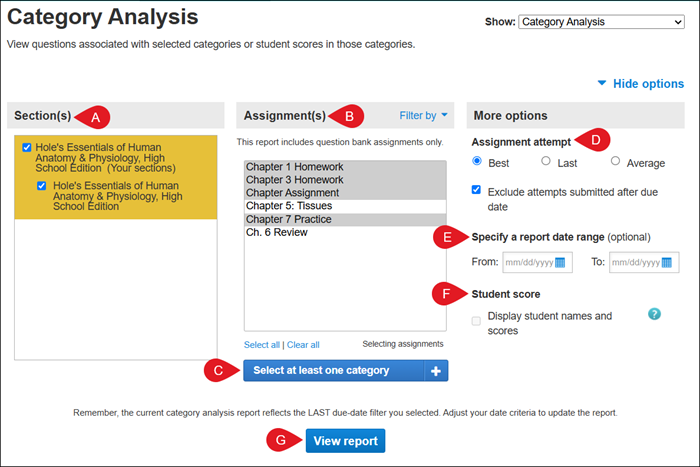Viewport: 700px width, 467px height.
Task: Toggle Exclude attempts submitted after due date
Action: [477, 190]
